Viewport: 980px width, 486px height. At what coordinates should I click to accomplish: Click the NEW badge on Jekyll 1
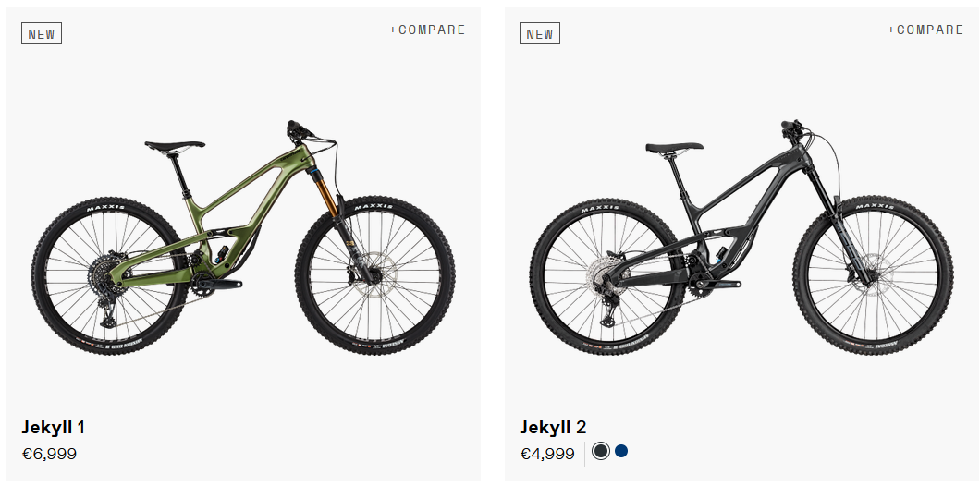42,34
